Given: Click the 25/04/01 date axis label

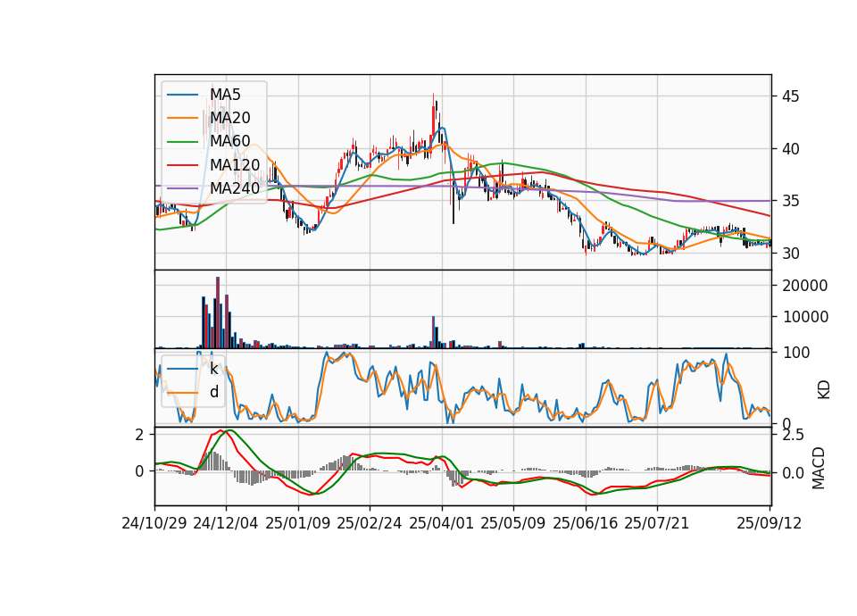Looking at the screenshot, I should (441, 523).
